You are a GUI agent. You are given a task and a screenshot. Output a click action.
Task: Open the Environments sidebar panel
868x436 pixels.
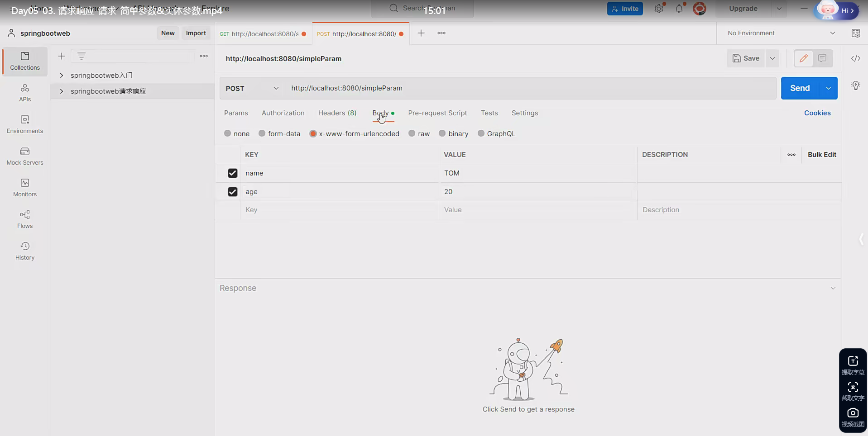25,124
